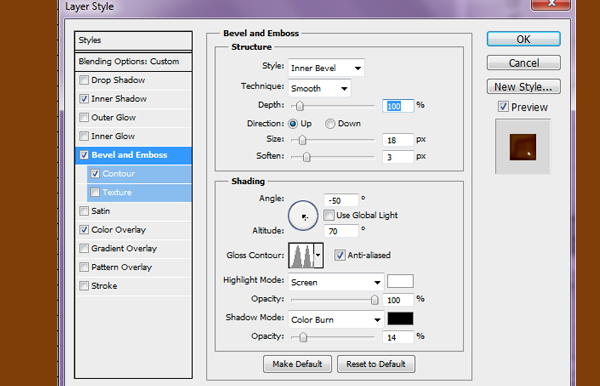This screenshot has width=600, height=386.
Task: Enable the Stroke checkbox
Action: 84,286
